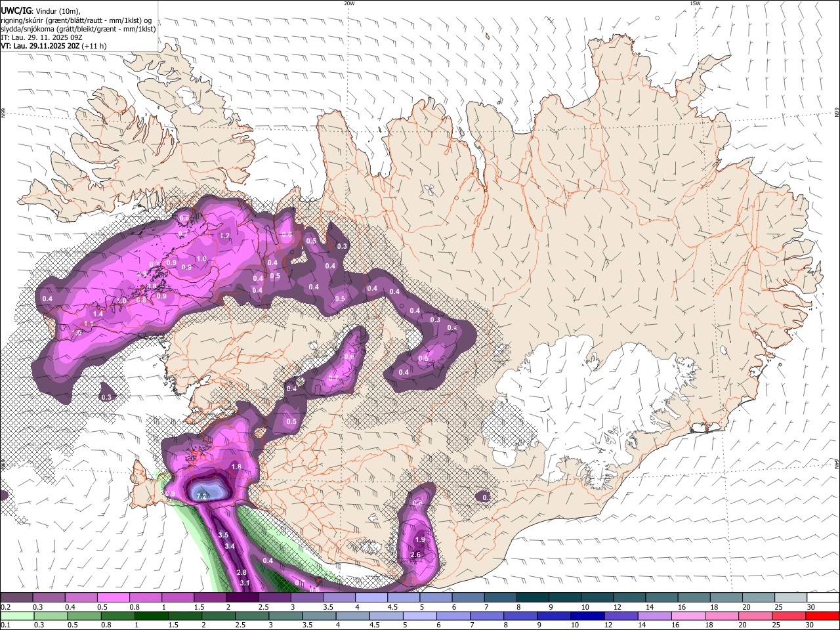Click the red 30 swatch in rain scale

pos(823,616)
